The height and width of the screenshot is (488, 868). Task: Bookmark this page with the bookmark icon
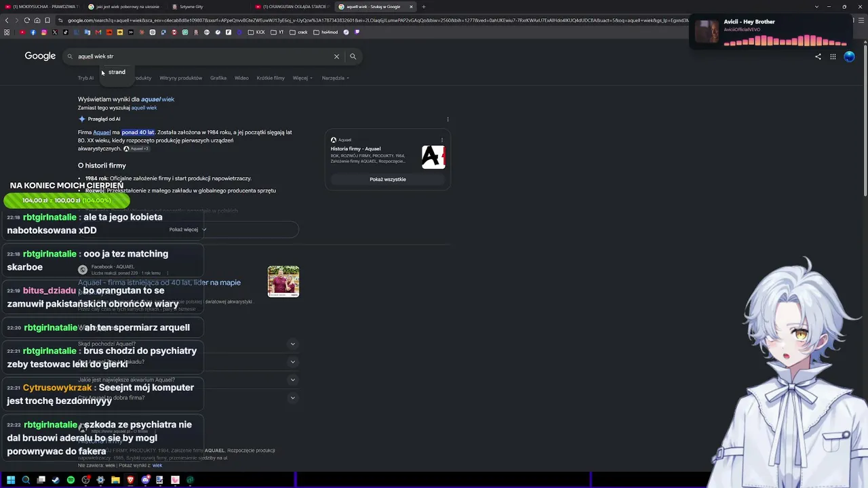pos(47,20)
